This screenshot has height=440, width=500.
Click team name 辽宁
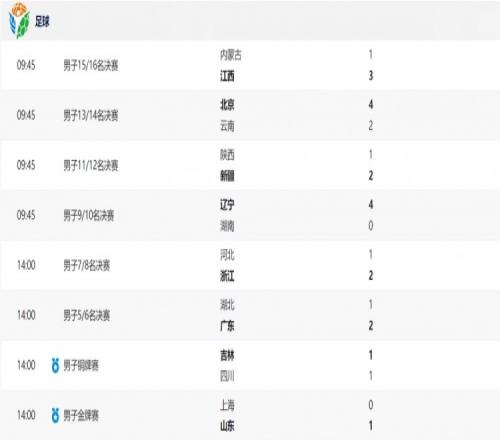227,205
